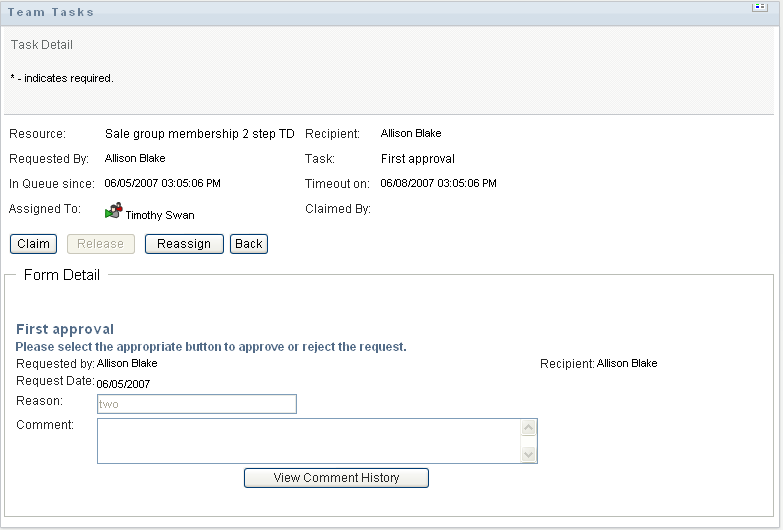The width and height of the screenshot is (783, 530).
Task: Click the assigned user icon beside Timothy Swan
Action: click(x=114, y=211)
